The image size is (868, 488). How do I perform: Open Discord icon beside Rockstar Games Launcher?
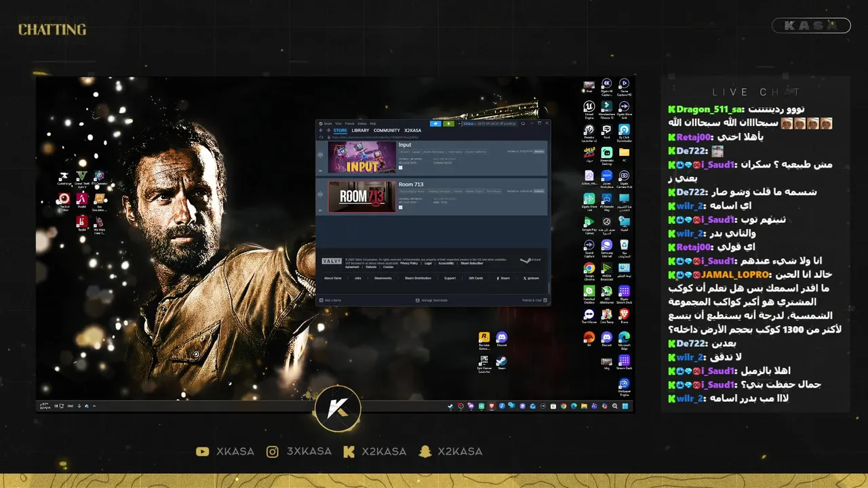(502, 337)
